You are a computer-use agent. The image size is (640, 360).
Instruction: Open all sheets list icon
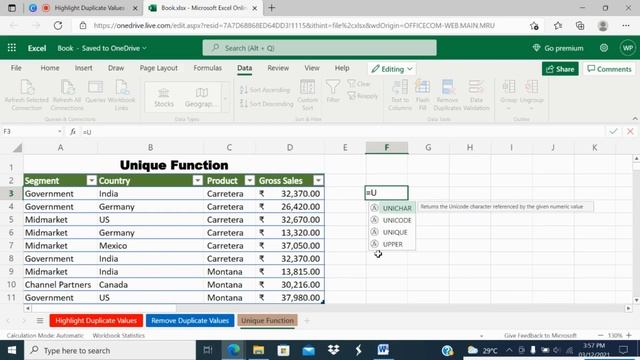(x=40, y=320)
